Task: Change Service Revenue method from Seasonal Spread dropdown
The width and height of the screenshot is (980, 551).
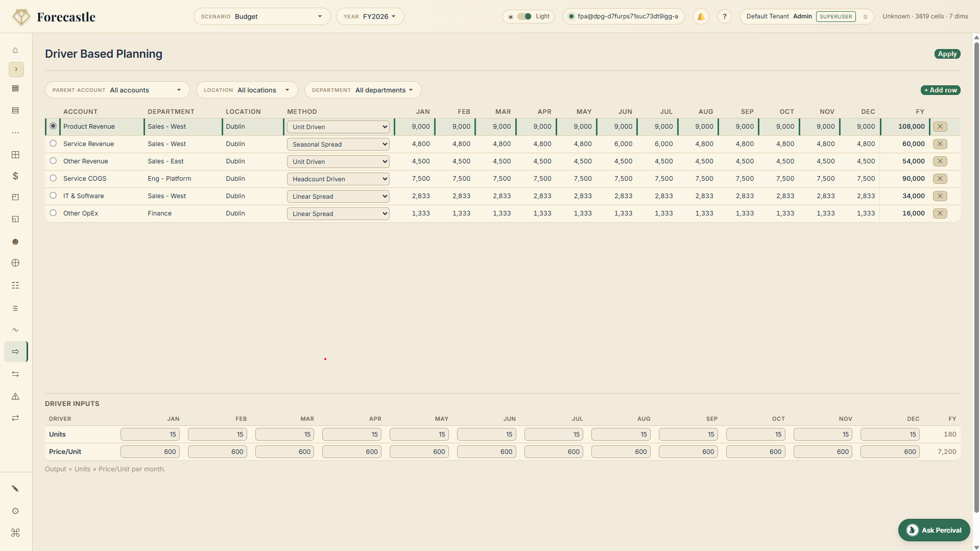Action: point(338,144)
